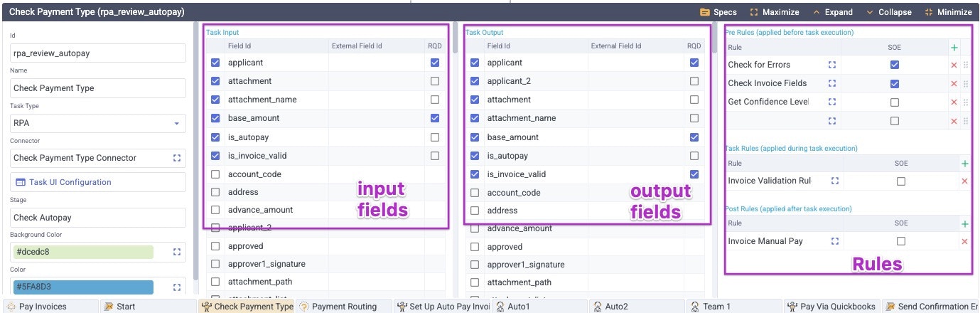Delete the Get Confidence Level rule

tap(954, 102)
